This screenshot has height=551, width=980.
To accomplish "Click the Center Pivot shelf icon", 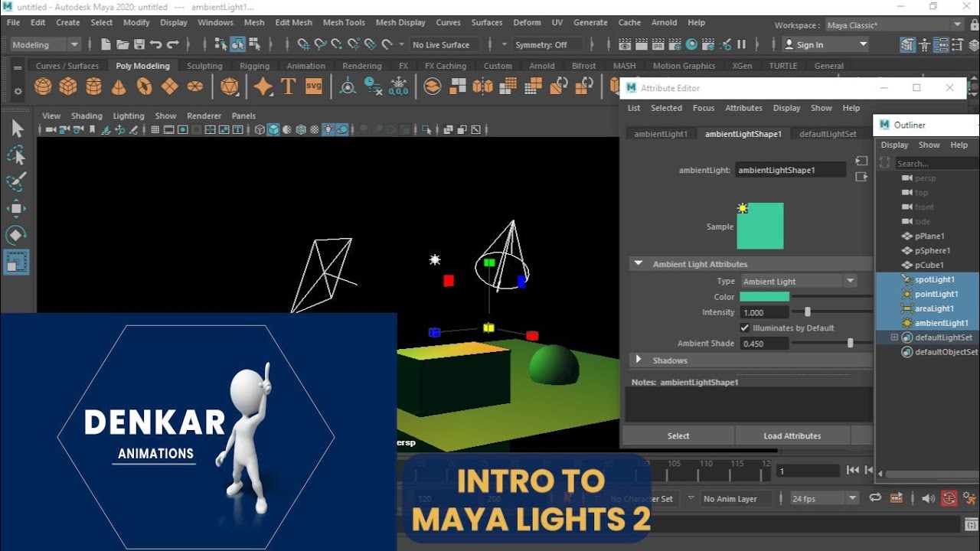I will point(348,86).
